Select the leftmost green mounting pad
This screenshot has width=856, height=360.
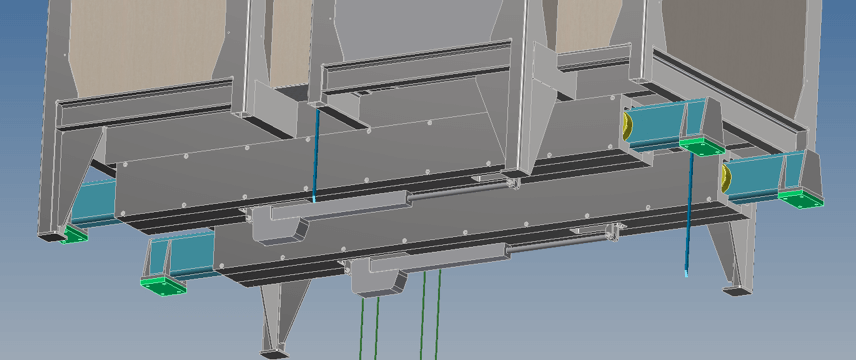(75, 235)
